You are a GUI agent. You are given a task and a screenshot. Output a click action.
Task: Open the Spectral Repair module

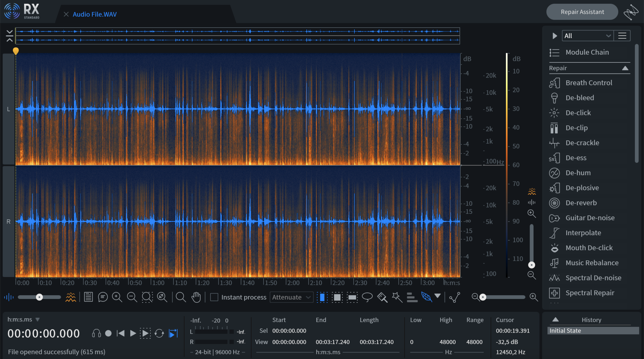[x=590, y=292]
